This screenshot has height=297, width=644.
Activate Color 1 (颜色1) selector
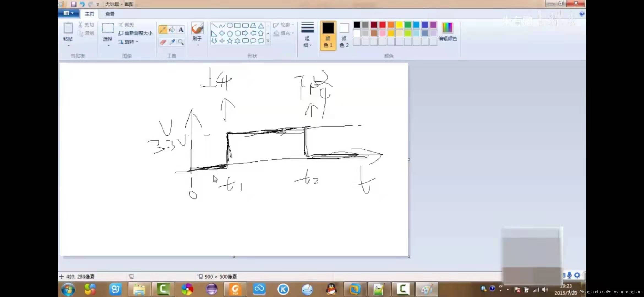[328, 35]
